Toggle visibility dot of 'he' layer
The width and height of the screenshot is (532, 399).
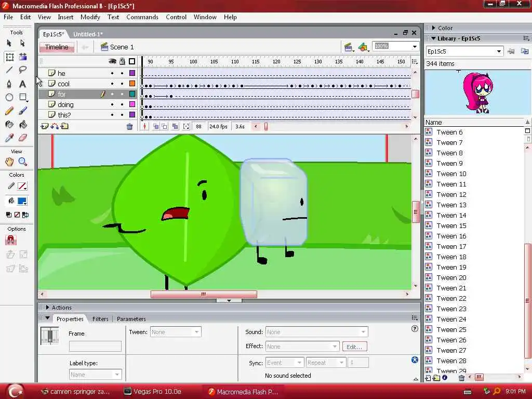point(112,73)
